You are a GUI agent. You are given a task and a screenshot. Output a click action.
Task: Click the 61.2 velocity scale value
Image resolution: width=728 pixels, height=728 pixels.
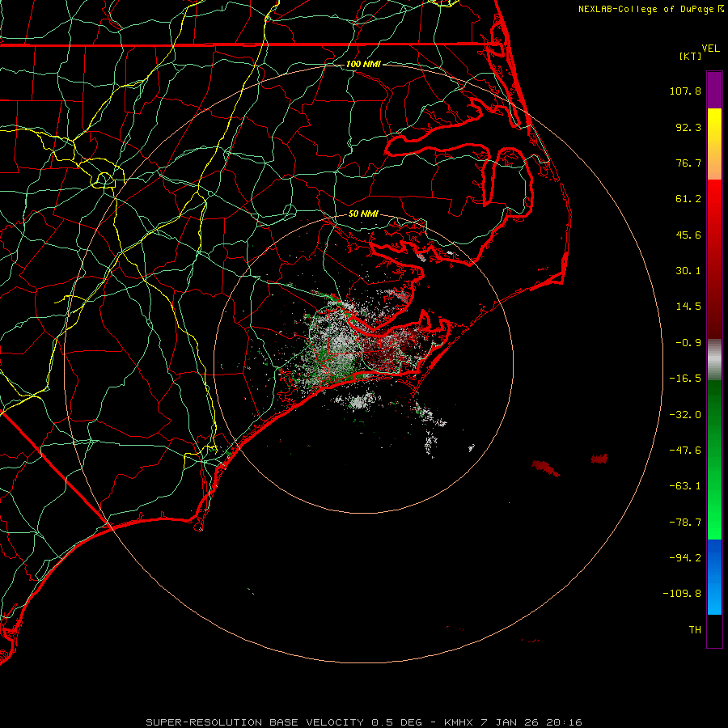(x=688, y=199)
